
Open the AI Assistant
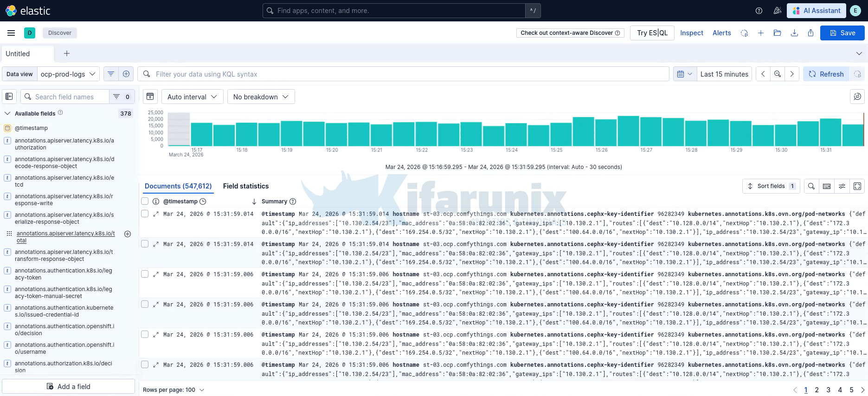pyautogui.click(x=817, y=11)
